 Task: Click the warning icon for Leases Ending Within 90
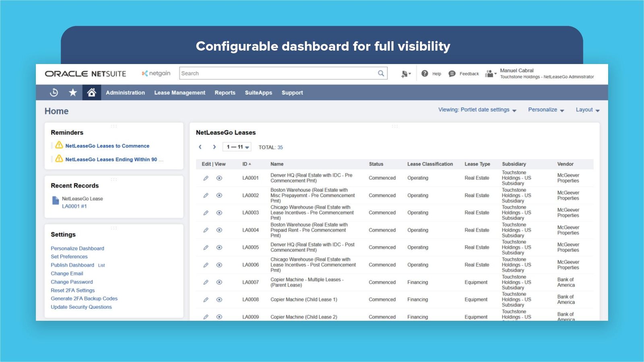click(x=59, y=158)
